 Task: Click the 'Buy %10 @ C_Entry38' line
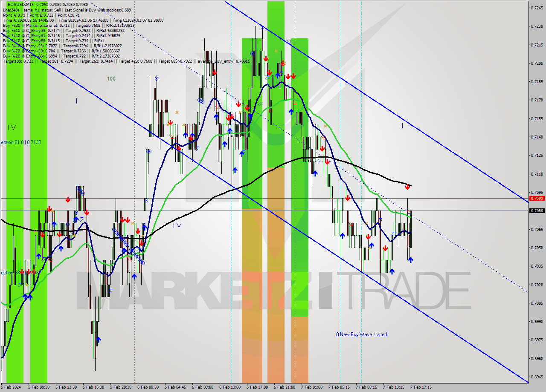pyautogui.click(x=64, y=30)
